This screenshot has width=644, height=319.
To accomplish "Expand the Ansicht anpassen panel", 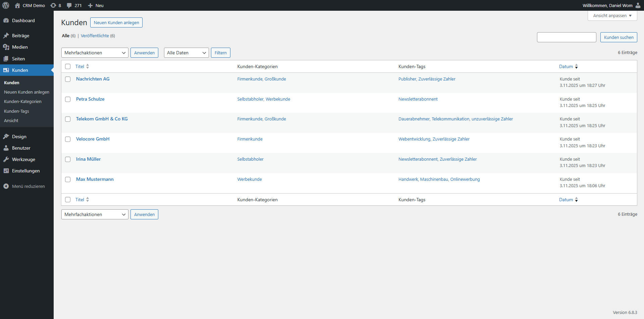I will [612, 15].
